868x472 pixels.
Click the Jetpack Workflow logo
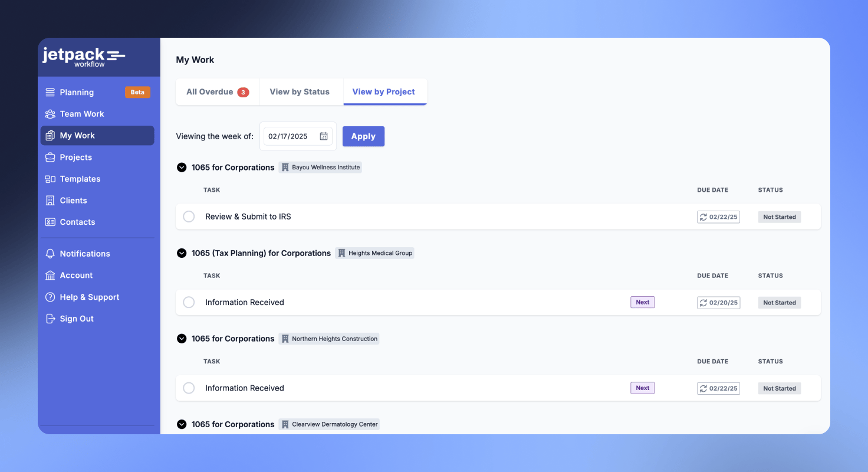coord(84,57)
